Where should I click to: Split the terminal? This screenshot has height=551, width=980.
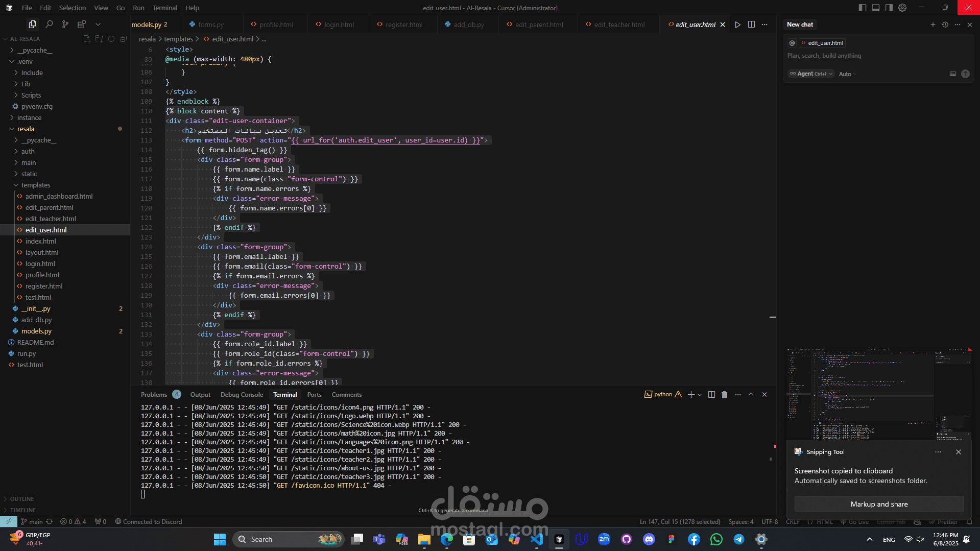(x=711, y=395)
